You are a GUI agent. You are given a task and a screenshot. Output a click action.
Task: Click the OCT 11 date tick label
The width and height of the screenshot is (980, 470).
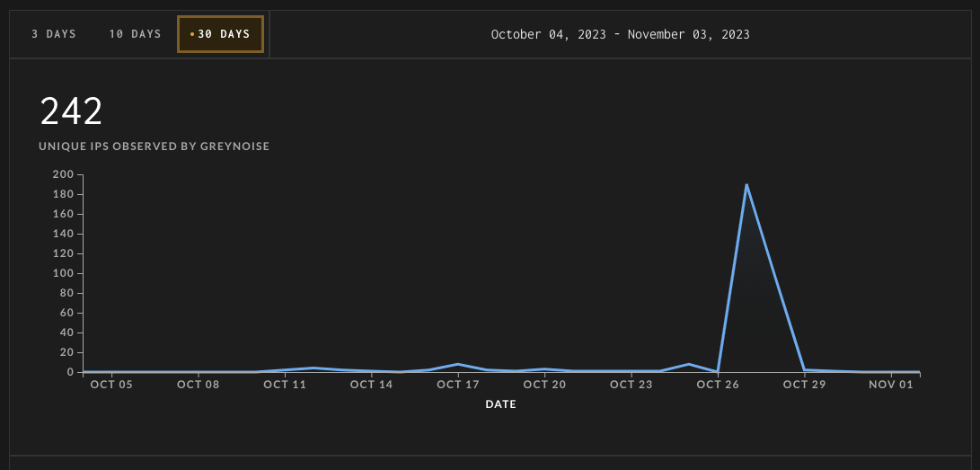point(285,385)
